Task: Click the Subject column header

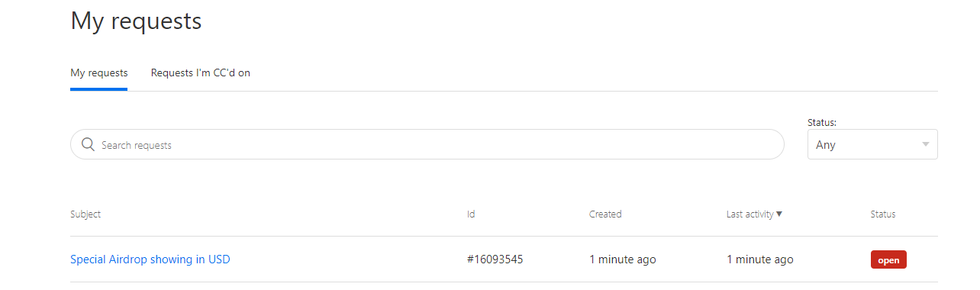Action: tap(85, 214)
